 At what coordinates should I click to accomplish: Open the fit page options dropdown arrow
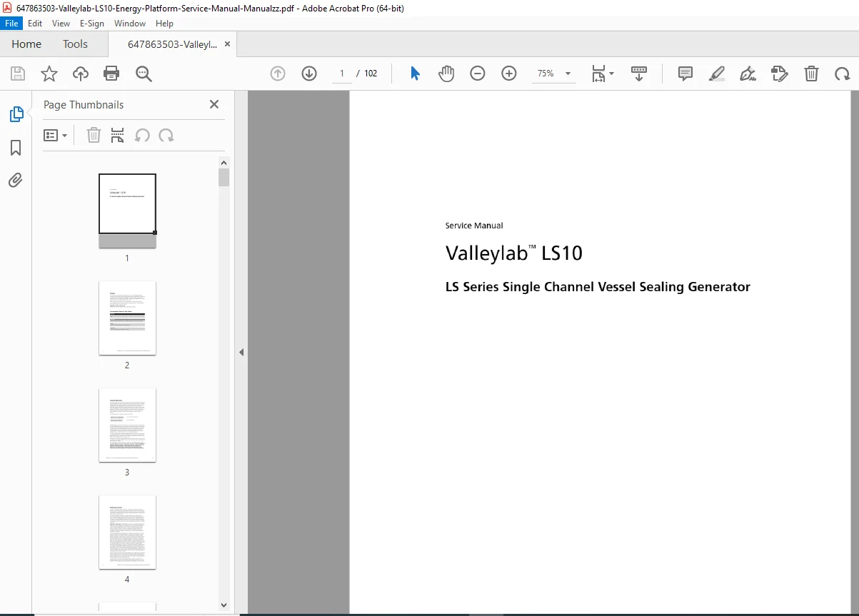tap(611, 74)
